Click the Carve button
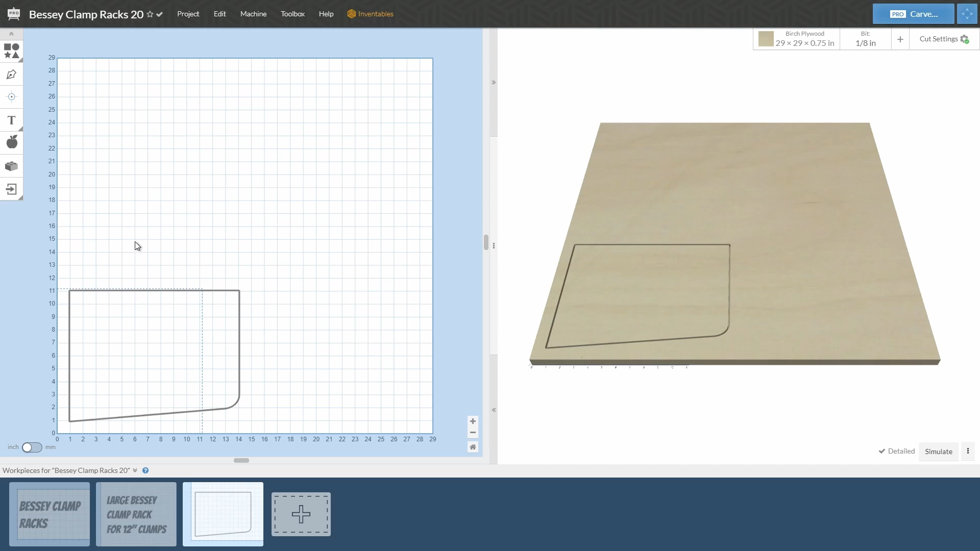Screen dimensions: 980x551 913,14
